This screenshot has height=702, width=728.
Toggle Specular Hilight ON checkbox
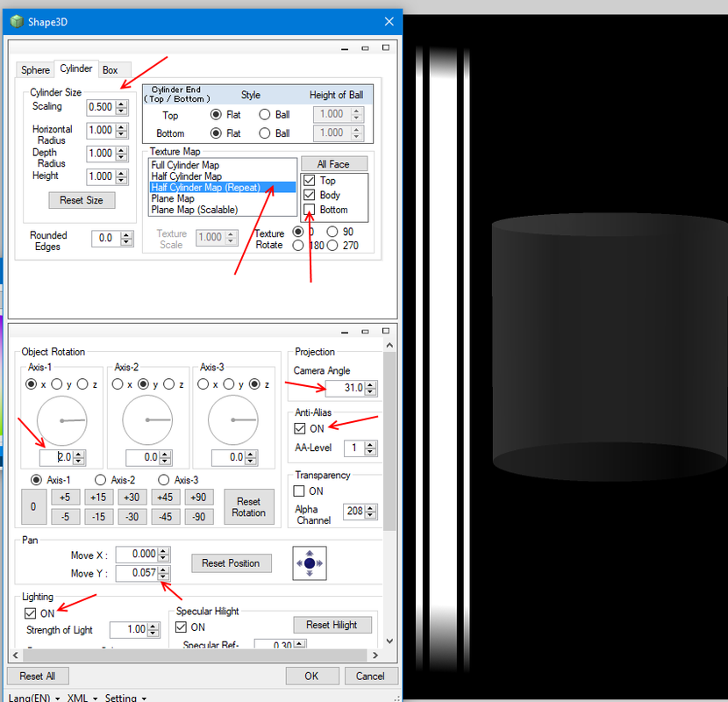(x=181, y=627)
